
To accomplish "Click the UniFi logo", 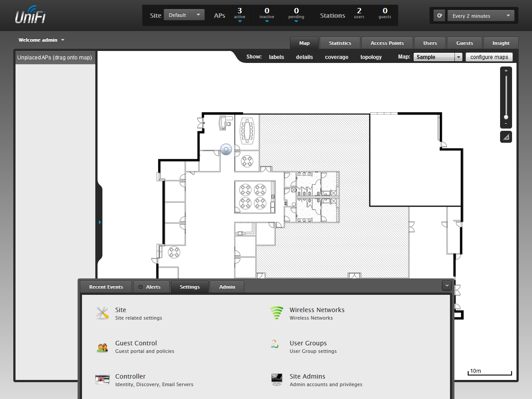I will point(31,15).
